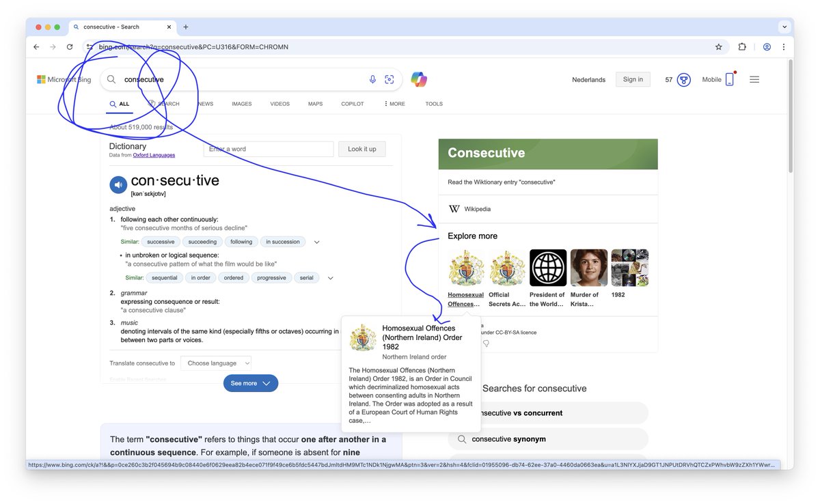820x504 pixels.
Task: Play pronunciation with the speaker icon
Action: tap(118, 184)
